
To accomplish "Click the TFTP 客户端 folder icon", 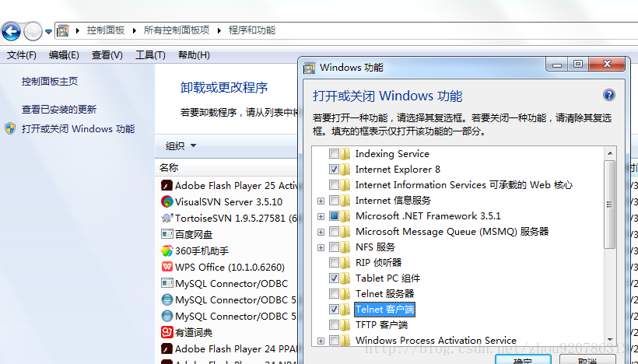I will click(x=345, y=325).
